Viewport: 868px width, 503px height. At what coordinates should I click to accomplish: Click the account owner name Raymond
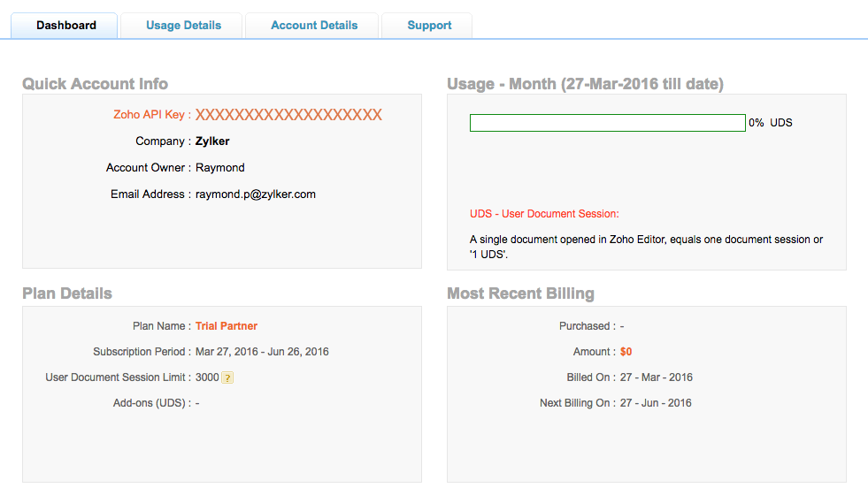click(220, 168)
